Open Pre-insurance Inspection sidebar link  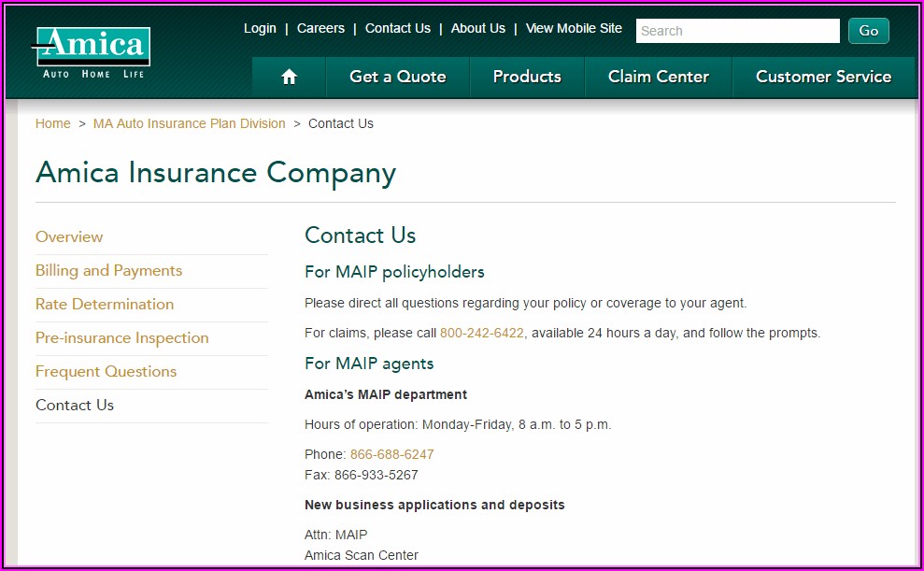point(121,338)
